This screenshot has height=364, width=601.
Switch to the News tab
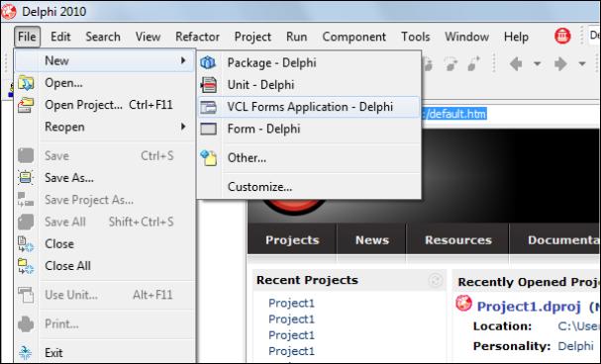[372, 240]
